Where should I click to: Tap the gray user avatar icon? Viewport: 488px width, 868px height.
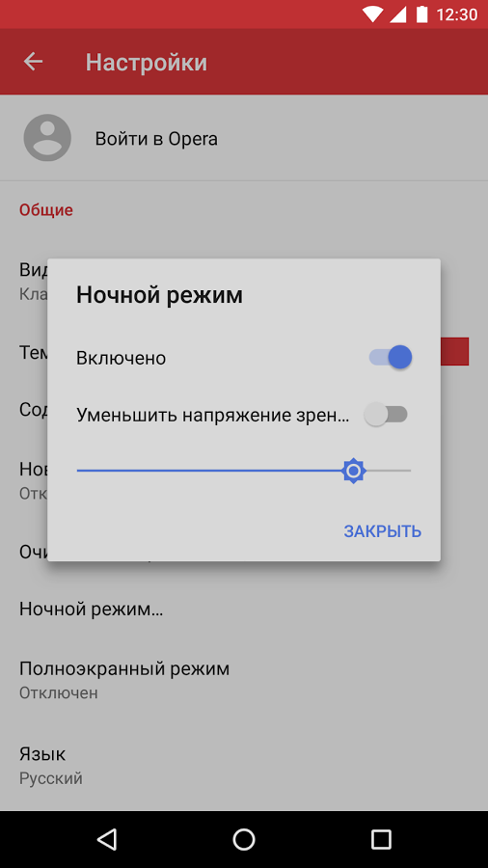47,138
